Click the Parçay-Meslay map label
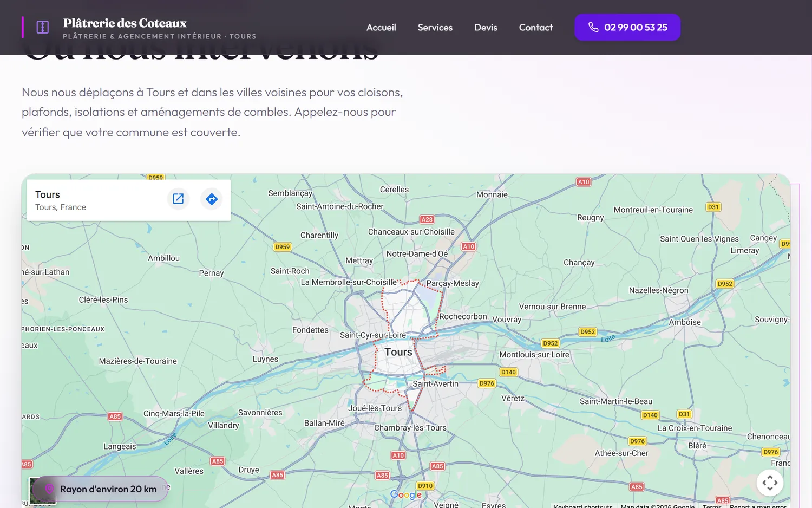The width and height of the screenshot is (812, 508). 453,283
